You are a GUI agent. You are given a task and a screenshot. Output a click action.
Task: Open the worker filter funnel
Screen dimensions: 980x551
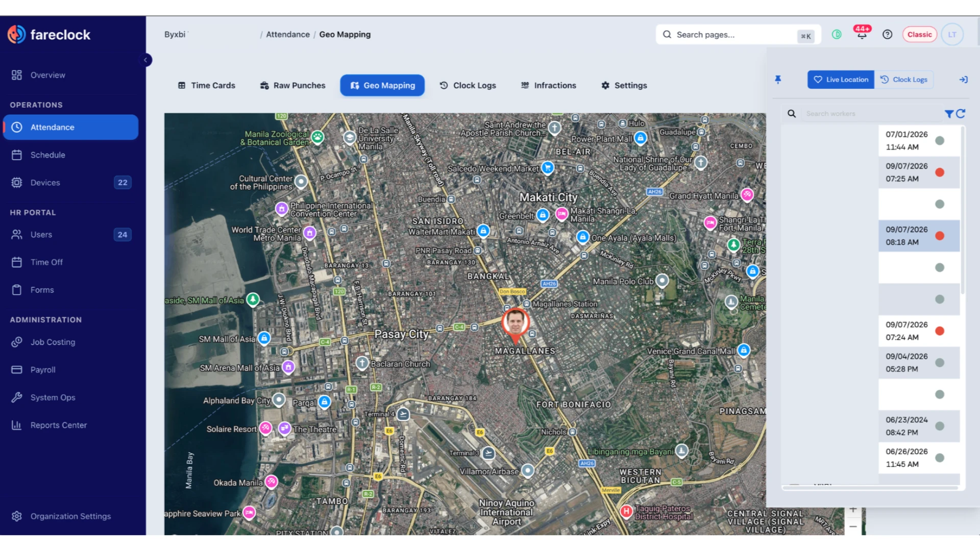point(949,114)
